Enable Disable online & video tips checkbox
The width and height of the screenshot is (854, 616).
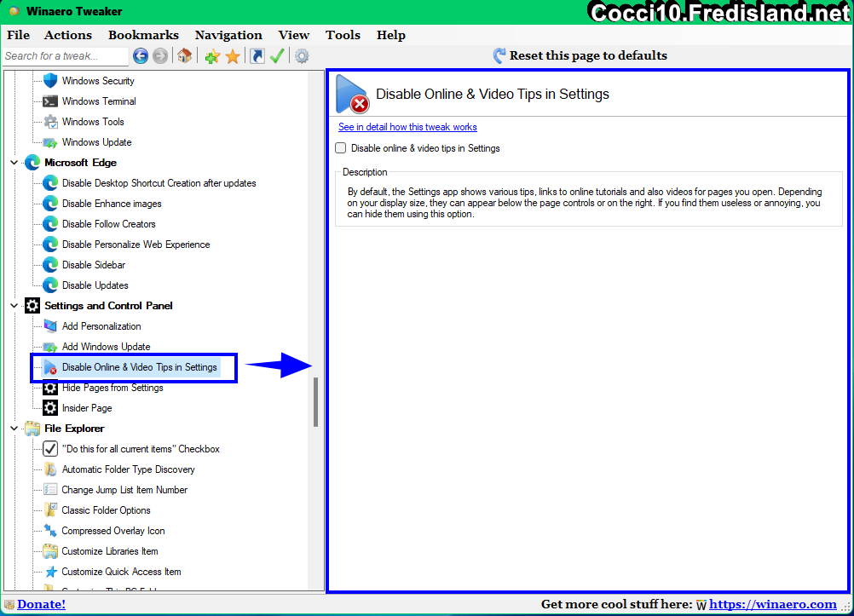click(x=341, y=147)
